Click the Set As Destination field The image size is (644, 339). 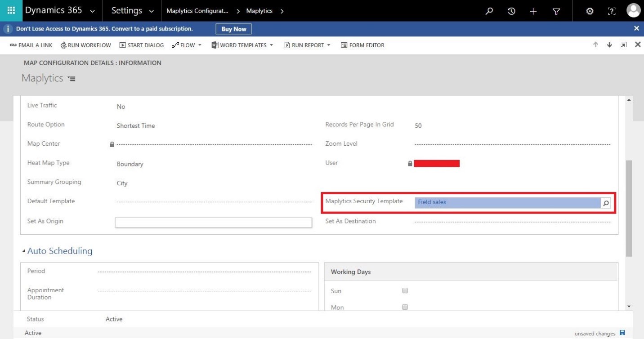click(x=512, y=222)
